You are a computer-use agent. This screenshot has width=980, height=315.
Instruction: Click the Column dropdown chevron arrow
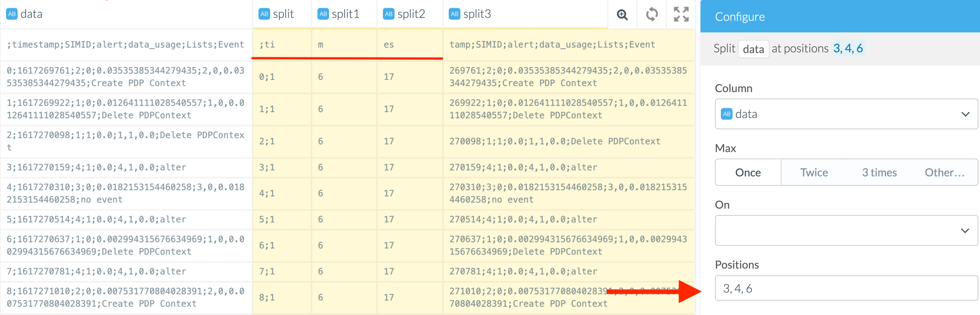[965, 114]
